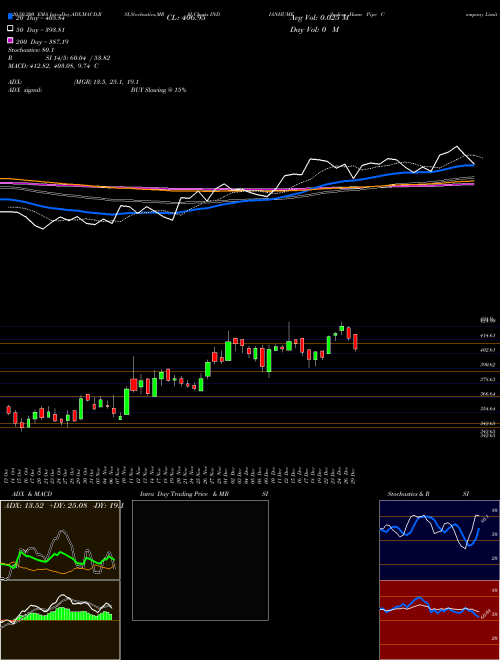Open the empty Intra Day Trading Price chart box
Viewport: 500px width, 660px height.
200,560
